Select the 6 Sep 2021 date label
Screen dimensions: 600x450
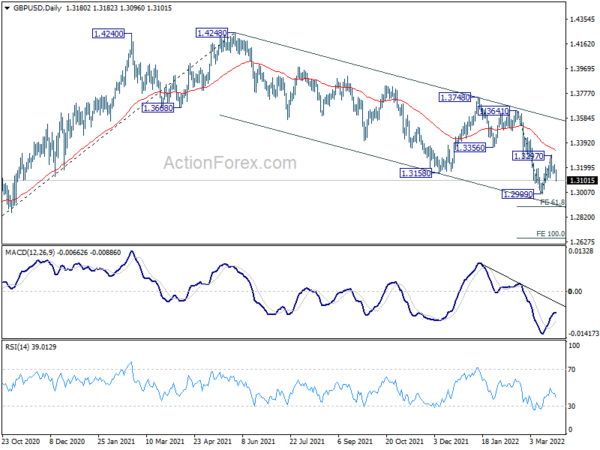[x=355, y=441]
